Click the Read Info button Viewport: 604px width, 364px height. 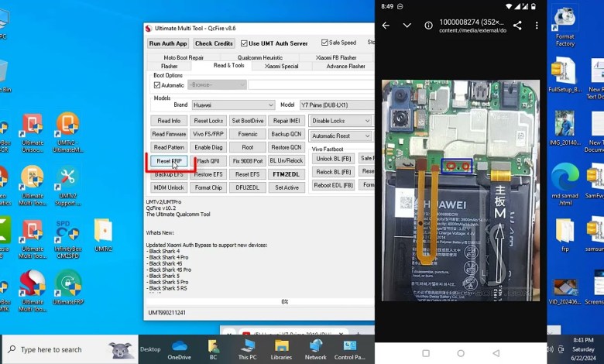pyautogui.click(x=169, y=121)
